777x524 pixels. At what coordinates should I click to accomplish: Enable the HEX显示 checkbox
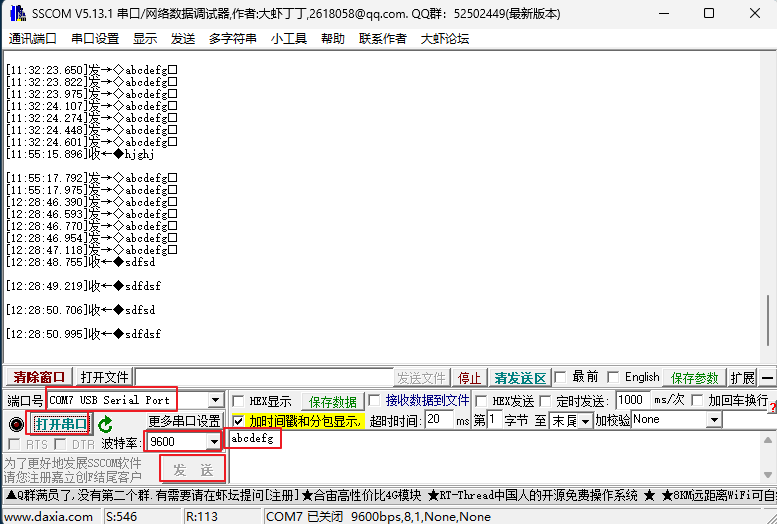click(239, 401)
